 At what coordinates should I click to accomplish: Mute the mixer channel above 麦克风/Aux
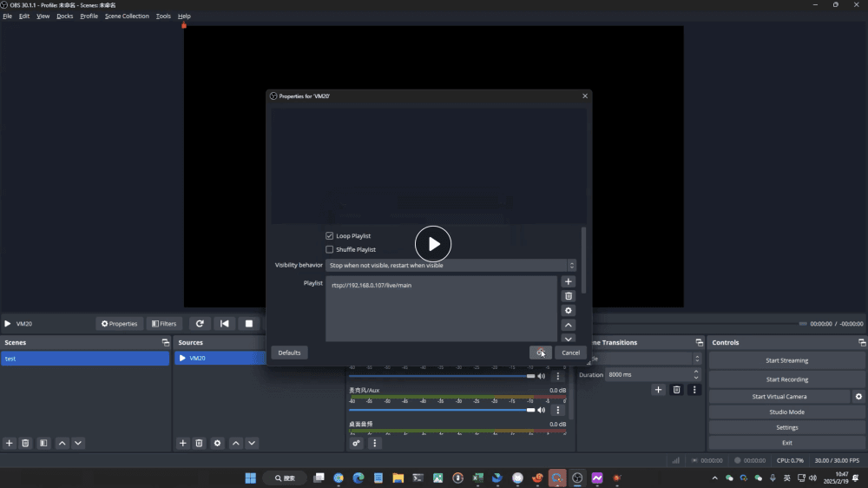542,376
